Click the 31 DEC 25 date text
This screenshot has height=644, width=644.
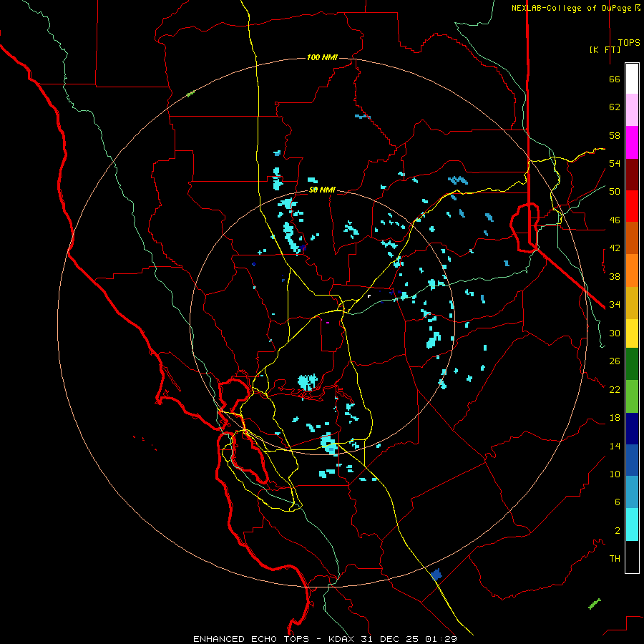point(390,639)
